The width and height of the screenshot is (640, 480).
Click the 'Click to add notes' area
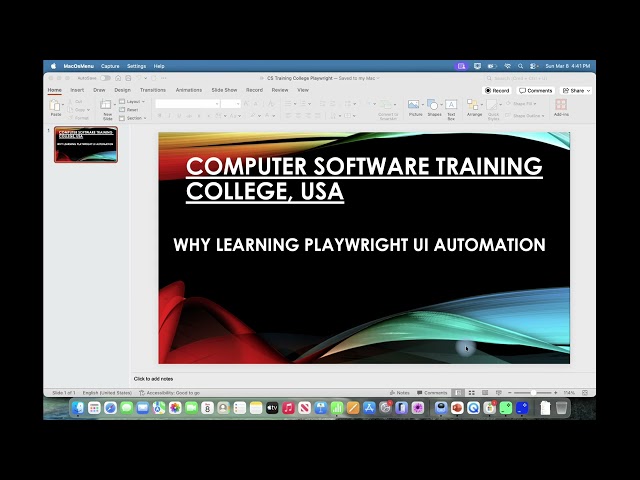point(153,379)
